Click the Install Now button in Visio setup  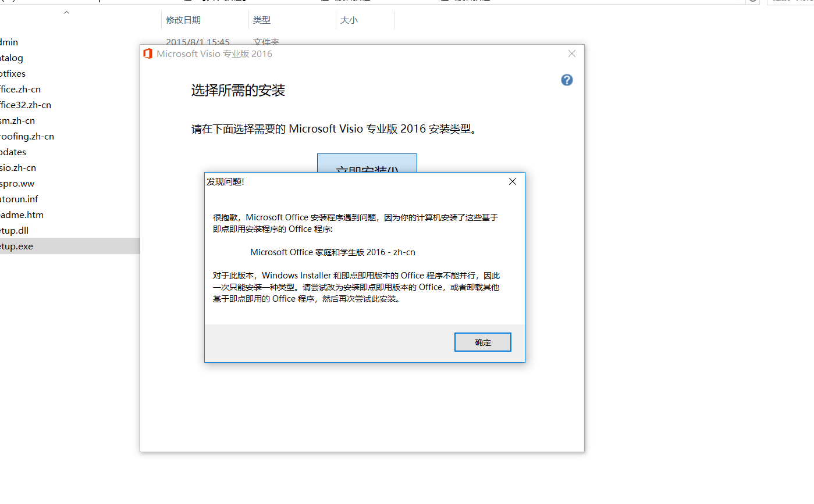[x=367, y=163]
